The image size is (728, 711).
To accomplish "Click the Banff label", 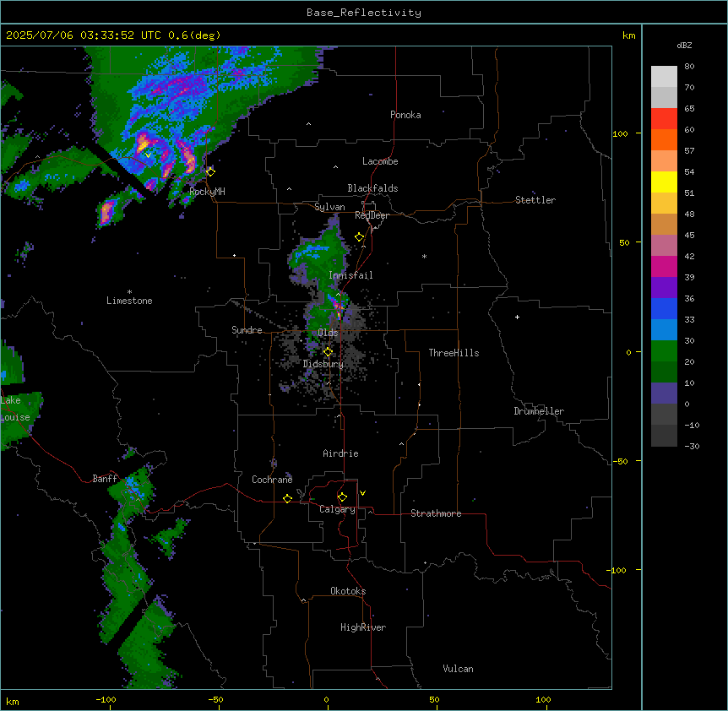I will tap(105, 479).
